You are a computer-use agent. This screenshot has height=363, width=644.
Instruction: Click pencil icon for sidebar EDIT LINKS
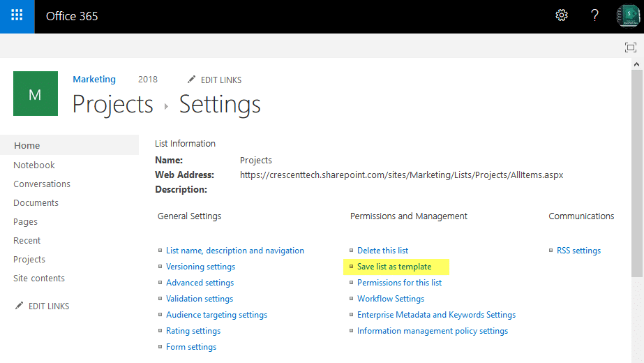(x=20, y=306)
